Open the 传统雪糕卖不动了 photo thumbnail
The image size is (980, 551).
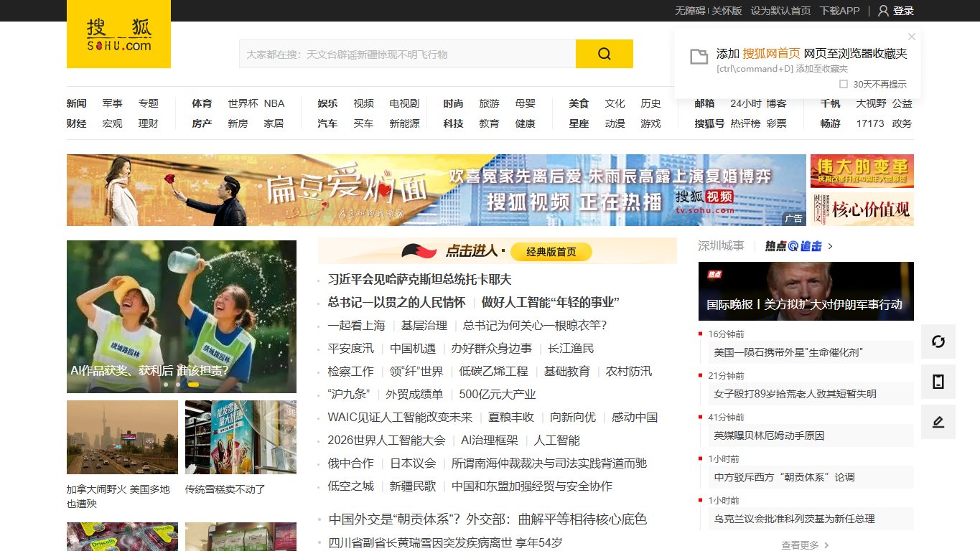point(241,437)
